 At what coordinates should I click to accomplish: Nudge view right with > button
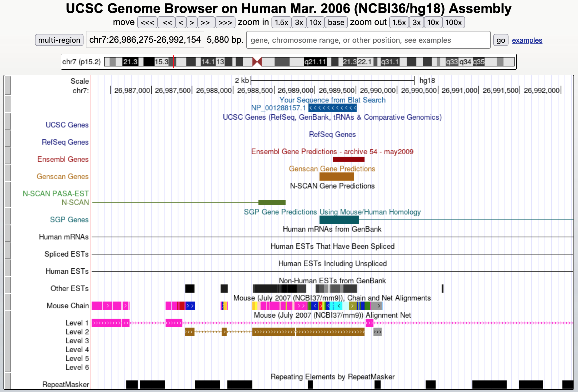[x=192, y=22]
